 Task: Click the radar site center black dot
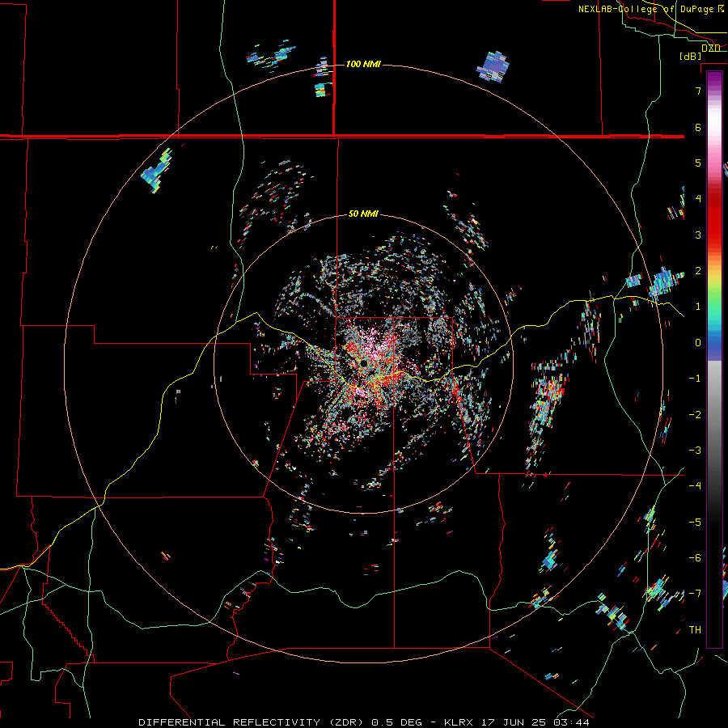click(x=362, y=363)
